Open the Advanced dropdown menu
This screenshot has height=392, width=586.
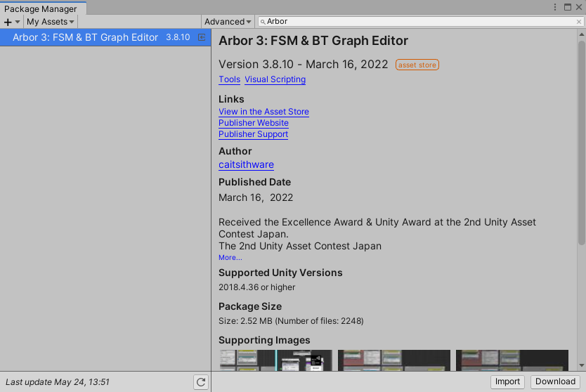point(228,22)
